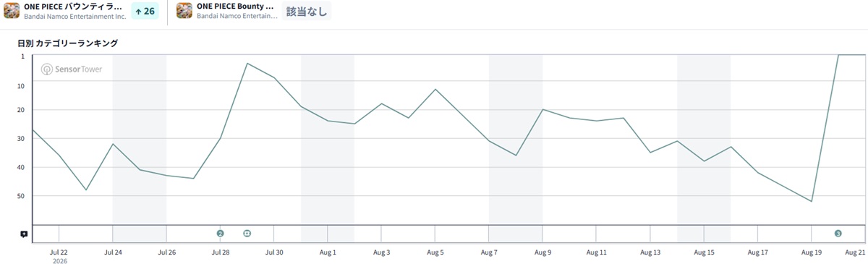The width and height of the screenshot is (868, 264).
Task: Open the event marker numbered 3 near Aug 20
Action: pyautogui.click(x=838, y=233)
